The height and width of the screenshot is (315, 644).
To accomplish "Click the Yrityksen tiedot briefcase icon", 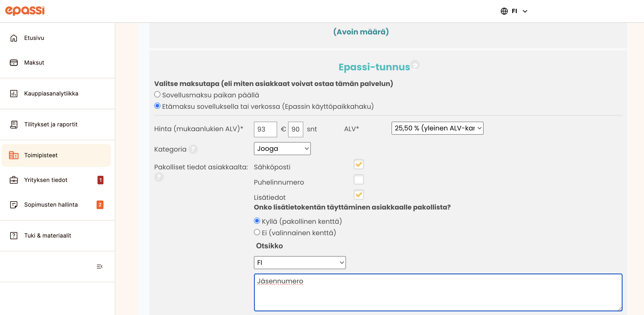I will tap(14, 180).
